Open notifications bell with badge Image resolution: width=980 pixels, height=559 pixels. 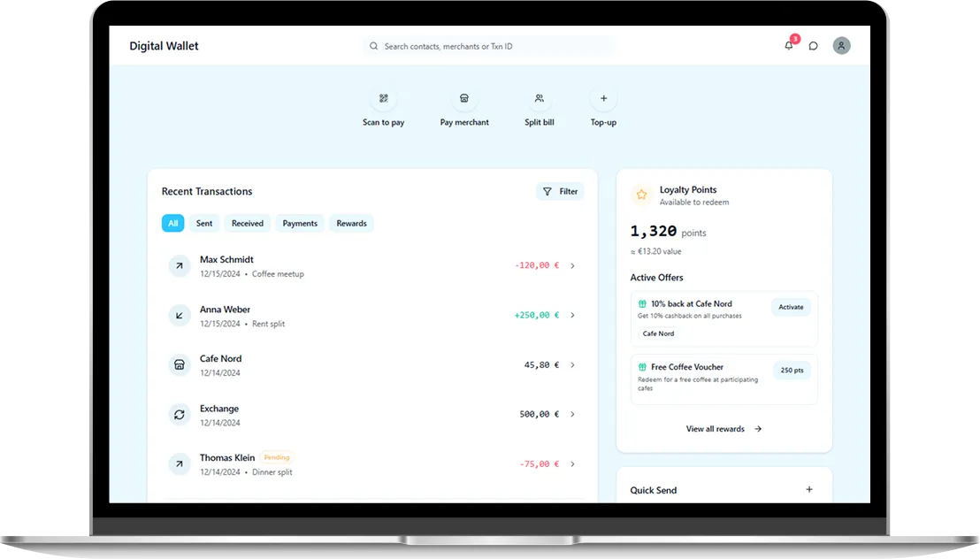coord(789,45)
